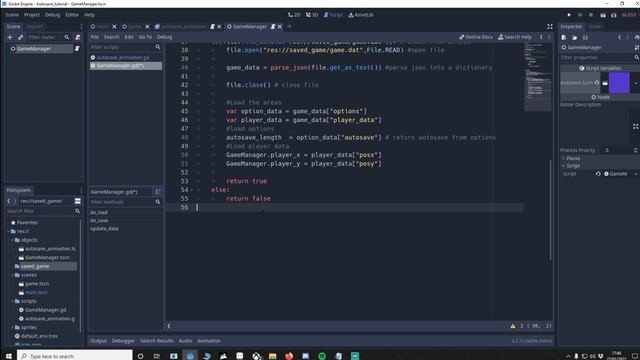Create new resource icon in Inspector
640x360 pixels.
coord(564,37)
